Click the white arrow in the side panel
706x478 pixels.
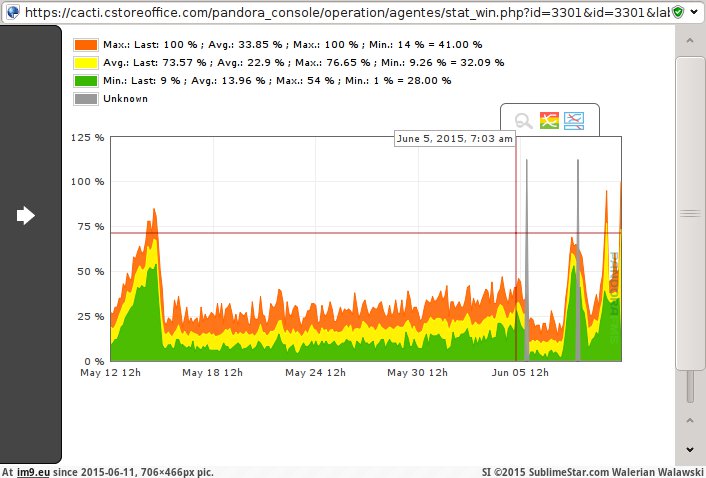pos(26,215)
